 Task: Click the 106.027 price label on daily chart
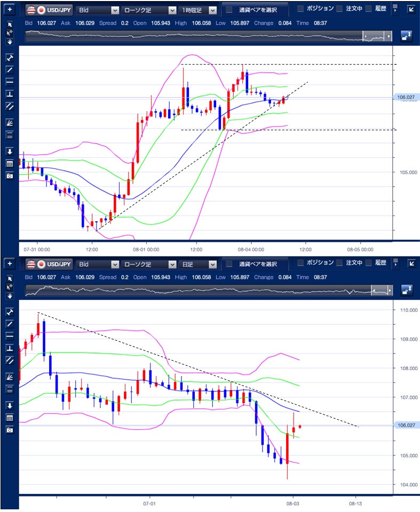pos(406,425)
